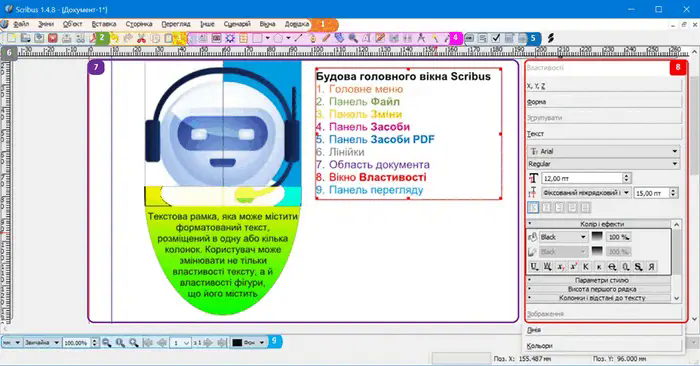Open the Зміни menu

[46, 24]
